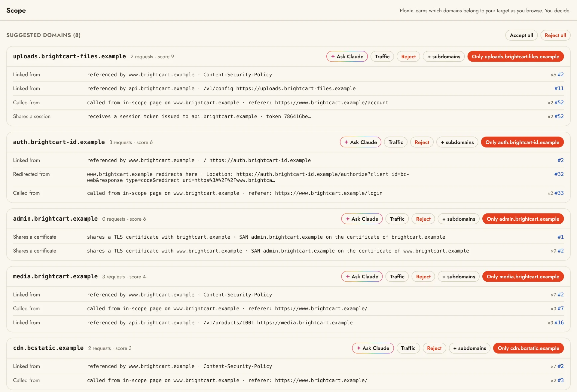Open request #16 link in media card
The height and width of the screenshot is (392, 577).
(x=559, y=323)
